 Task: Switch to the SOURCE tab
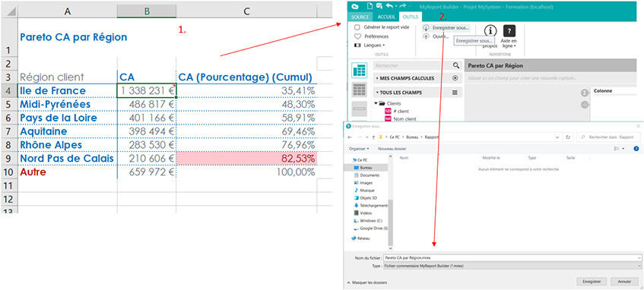pyautogui.click(x=360, y=17)
